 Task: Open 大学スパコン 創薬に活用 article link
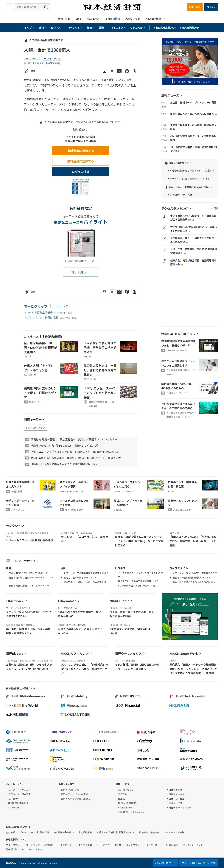[42, 317]
